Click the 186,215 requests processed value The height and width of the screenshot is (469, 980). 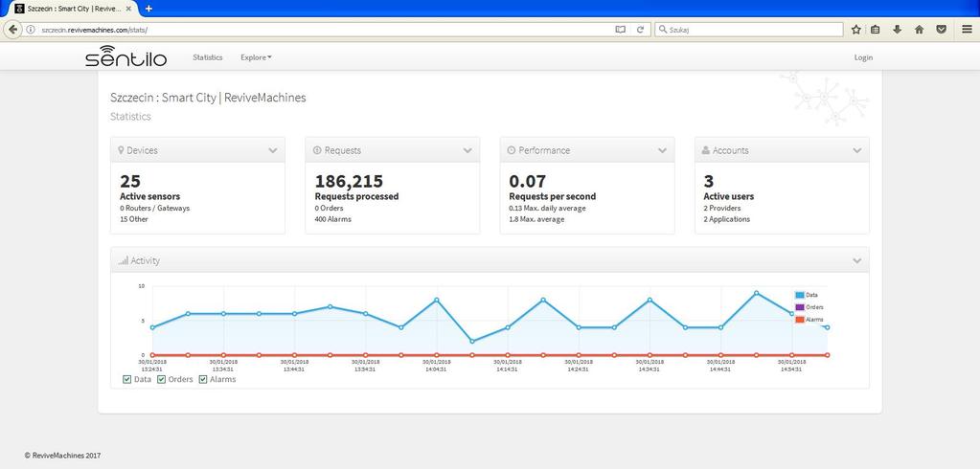(348, 182)
